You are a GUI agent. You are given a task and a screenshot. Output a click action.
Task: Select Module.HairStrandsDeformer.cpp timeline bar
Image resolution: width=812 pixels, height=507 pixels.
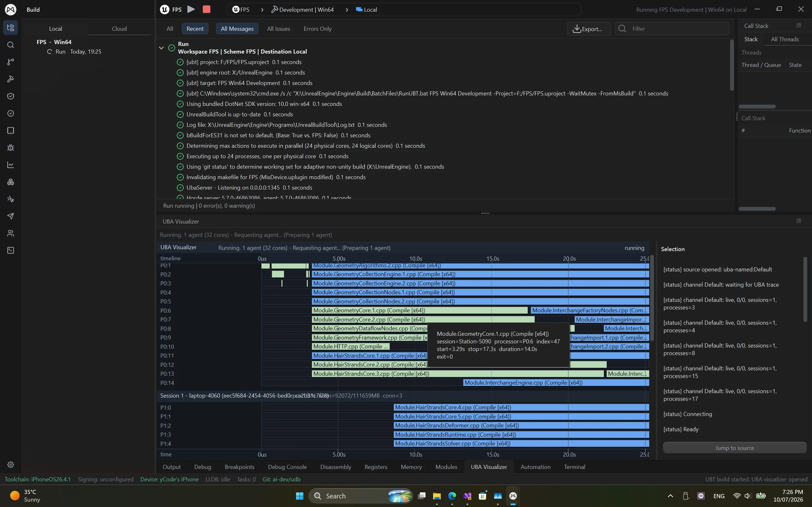[521, 425]
